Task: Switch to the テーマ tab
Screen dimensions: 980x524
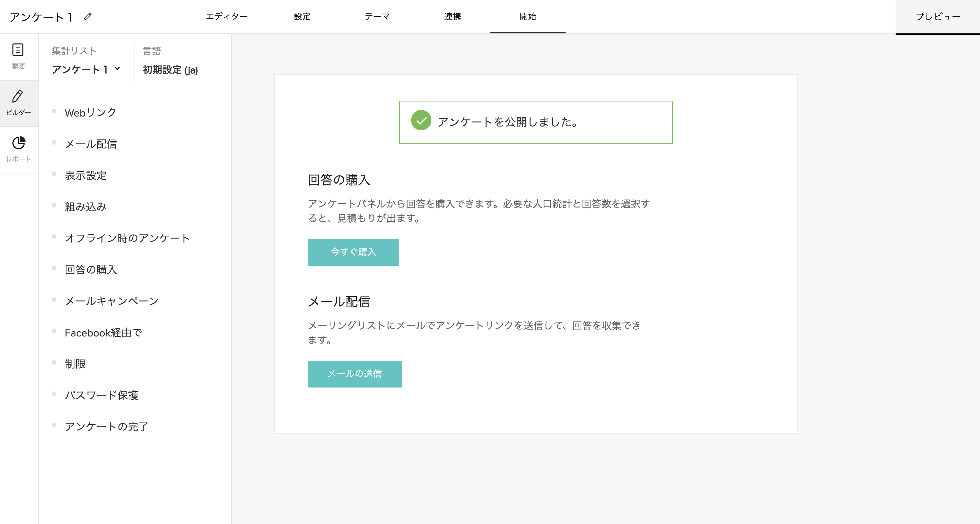Action: point(377,17)
